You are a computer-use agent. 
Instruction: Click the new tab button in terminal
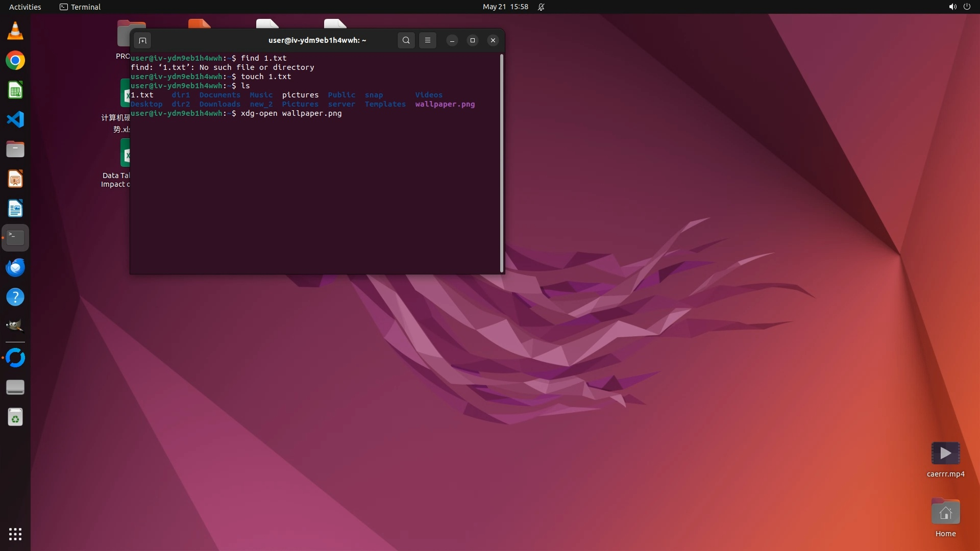point(142,40)
